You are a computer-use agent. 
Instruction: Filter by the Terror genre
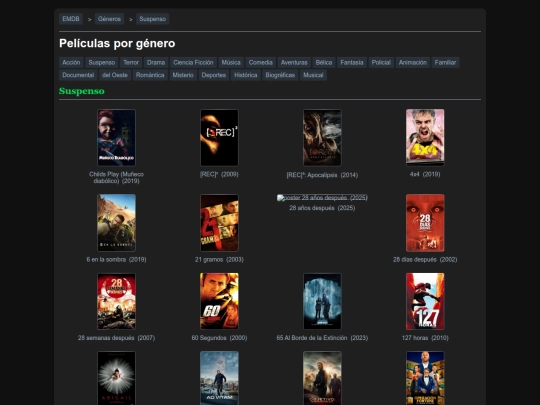[131, 62]
